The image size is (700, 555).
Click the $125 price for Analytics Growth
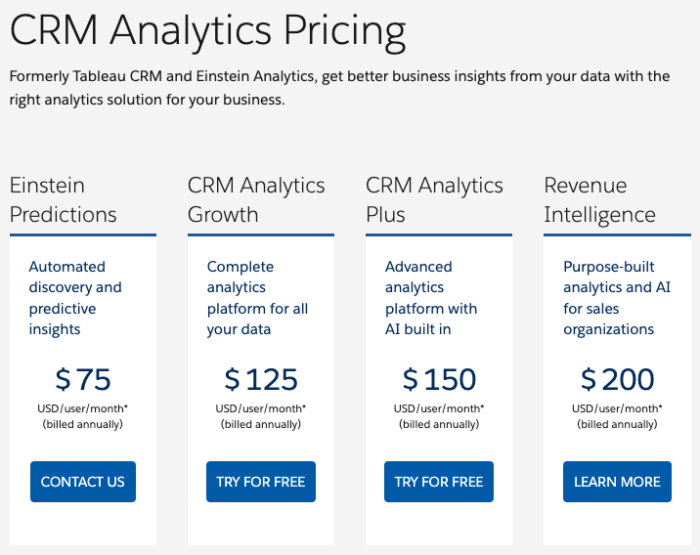click(x=261, y=379)
